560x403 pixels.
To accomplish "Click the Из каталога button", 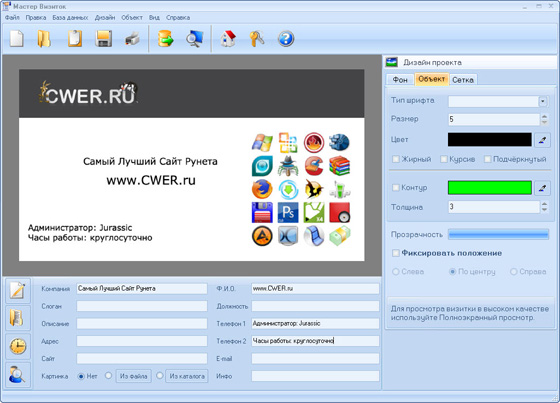I will click(x=187, y=376).
